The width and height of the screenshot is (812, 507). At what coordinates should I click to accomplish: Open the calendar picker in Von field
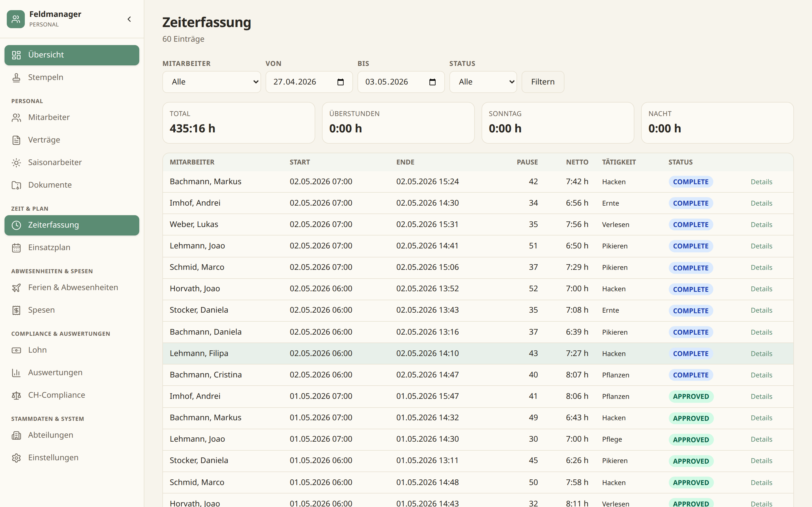tap(340, 82)
